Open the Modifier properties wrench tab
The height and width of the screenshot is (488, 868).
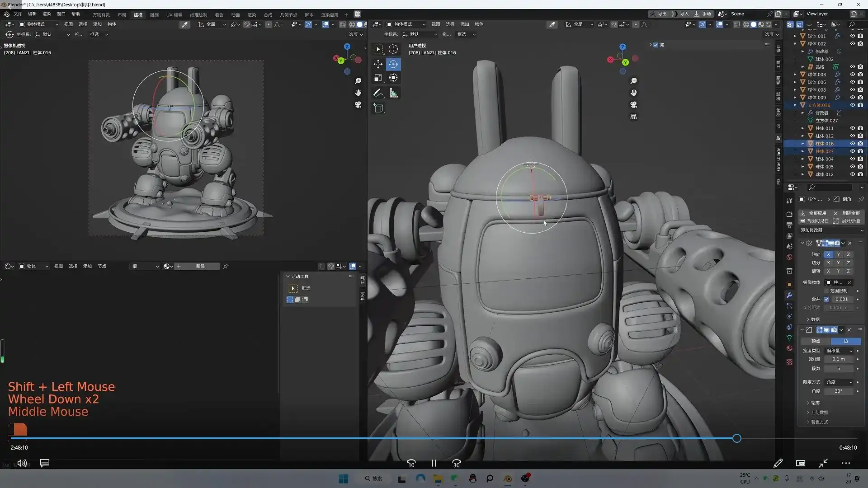click(789, 295)
